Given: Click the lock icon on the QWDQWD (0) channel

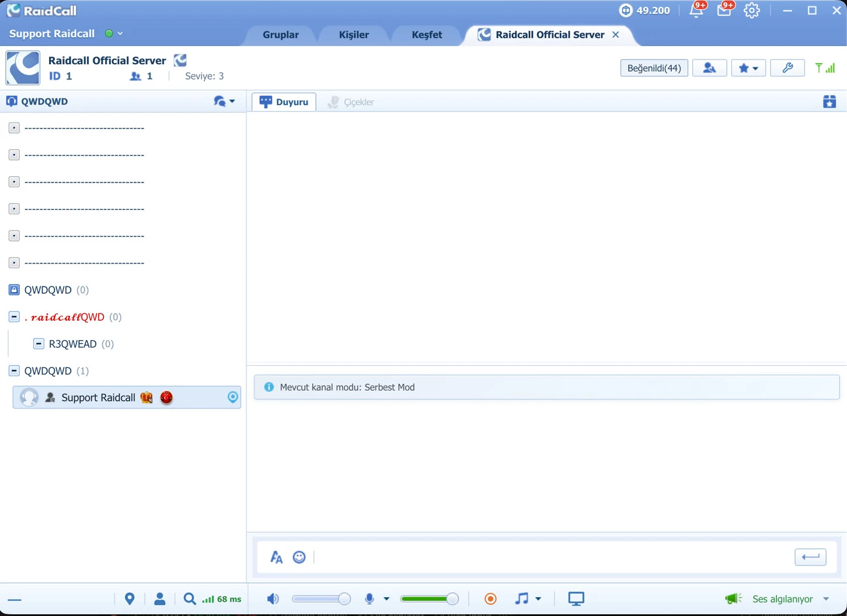Looking at the screenshot, I should tap(14, 290).
